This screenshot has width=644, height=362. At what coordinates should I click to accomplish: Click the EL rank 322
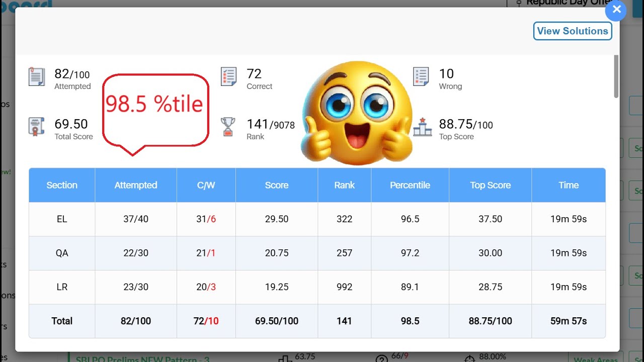(345, 219)
